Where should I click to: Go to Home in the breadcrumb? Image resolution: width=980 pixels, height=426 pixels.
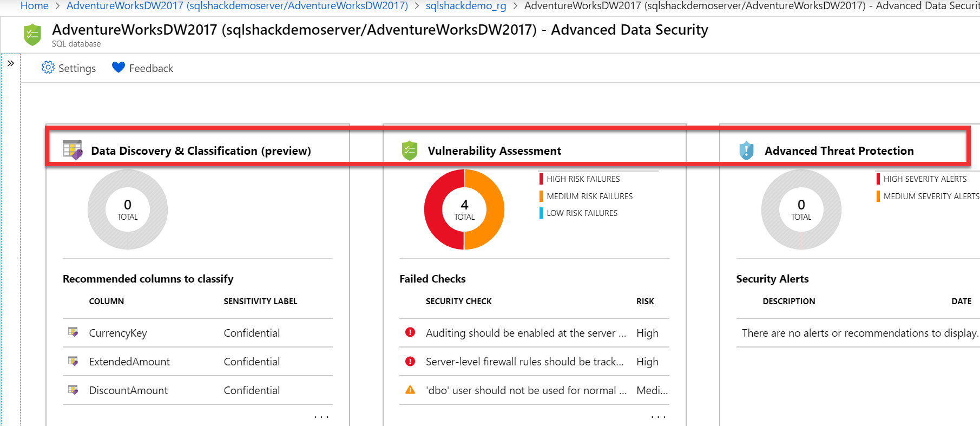click(34, 6)
